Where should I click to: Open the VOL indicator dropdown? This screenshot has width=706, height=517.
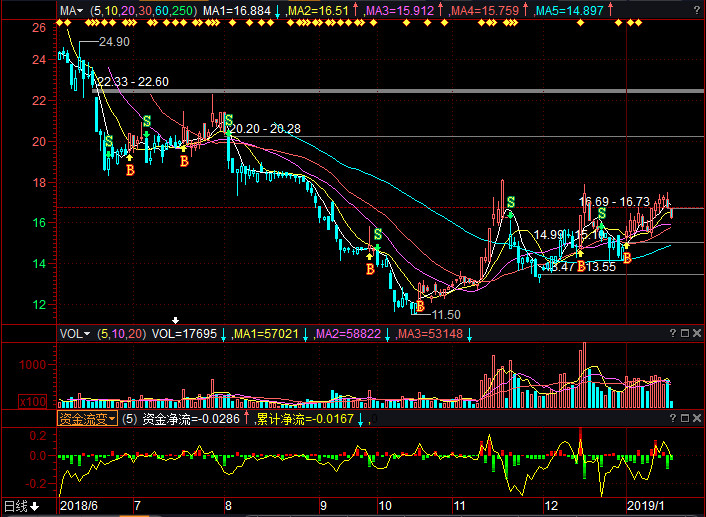tap(75, 334)
